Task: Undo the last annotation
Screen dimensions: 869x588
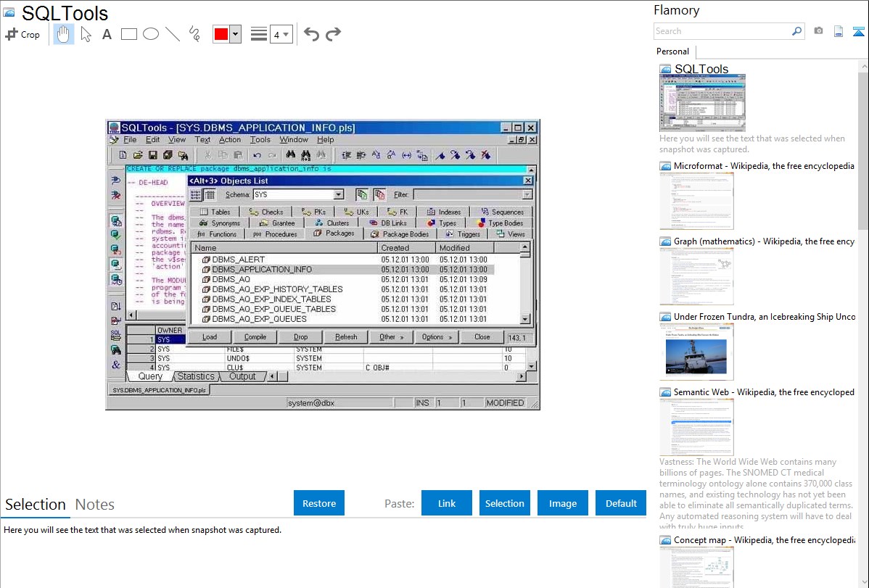Action: (311, 34)
